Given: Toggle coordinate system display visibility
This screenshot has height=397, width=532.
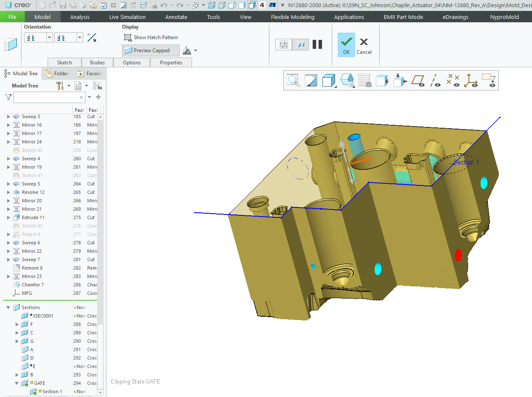Looking at the screenshot, I should pyautogui.click(x=471, y=80).
